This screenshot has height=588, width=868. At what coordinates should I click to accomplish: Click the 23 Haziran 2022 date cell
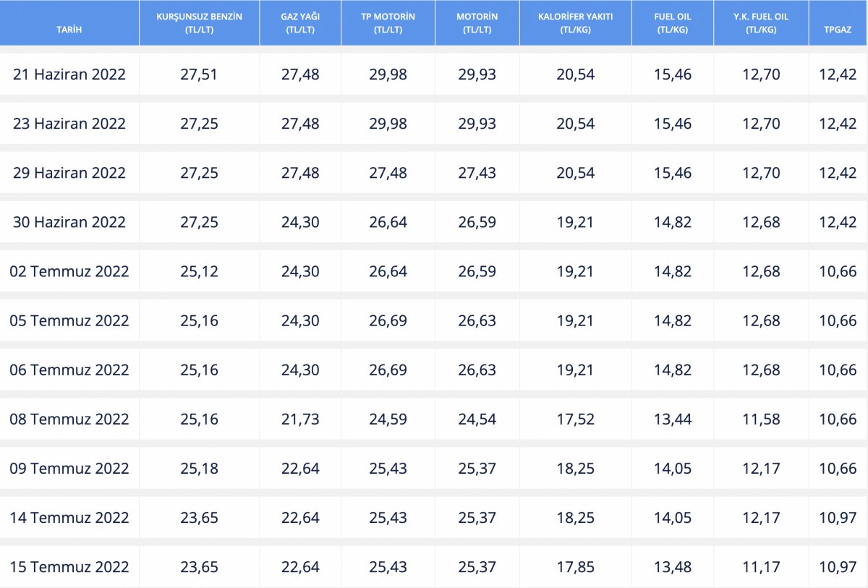pos(69,124)
